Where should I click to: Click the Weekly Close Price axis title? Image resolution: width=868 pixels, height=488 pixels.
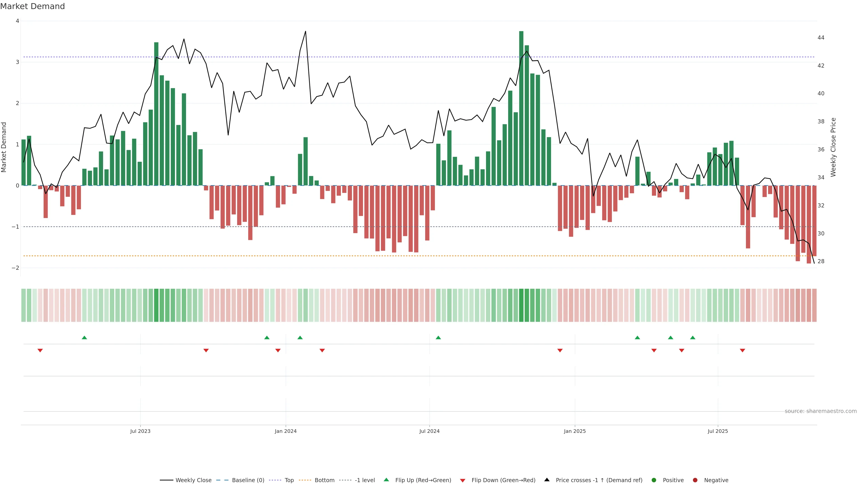tap(833, 147)
